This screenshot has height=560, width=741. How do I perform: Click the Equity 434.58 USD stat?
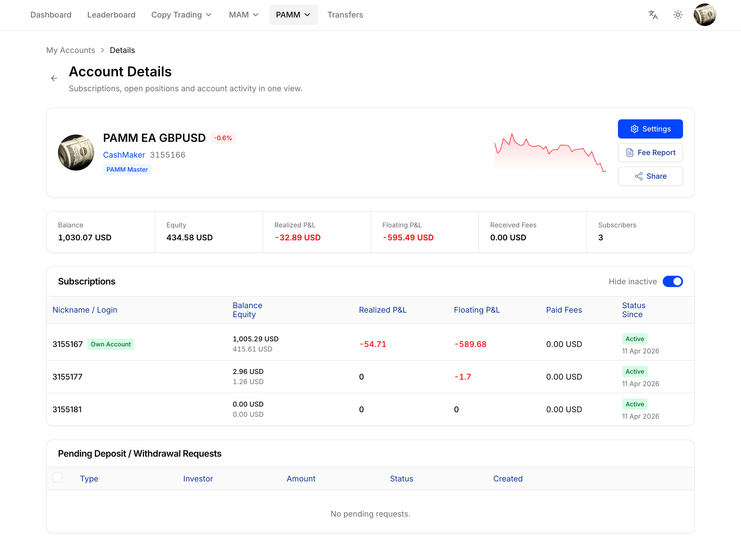[x=209, y=232]
